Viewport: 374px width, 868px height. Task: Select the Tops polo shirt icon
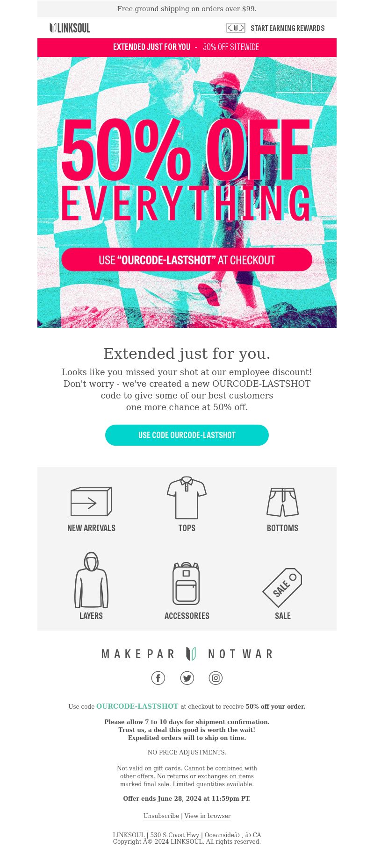187,498
